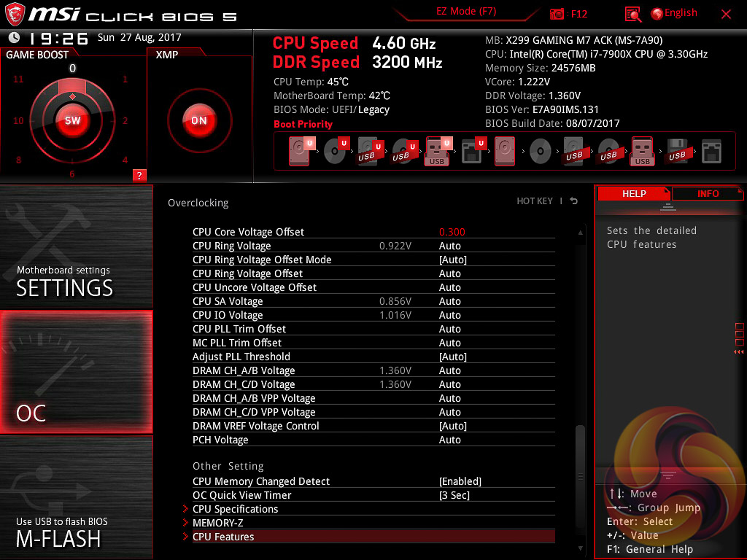Select the CPU Uncore Voltage Offset row

(373, 287)
